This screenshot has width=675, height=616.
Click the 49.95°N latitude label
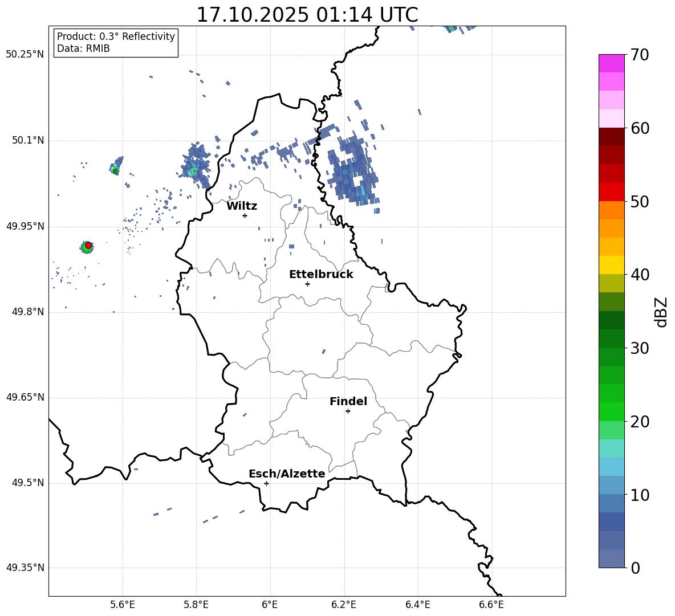25,226
